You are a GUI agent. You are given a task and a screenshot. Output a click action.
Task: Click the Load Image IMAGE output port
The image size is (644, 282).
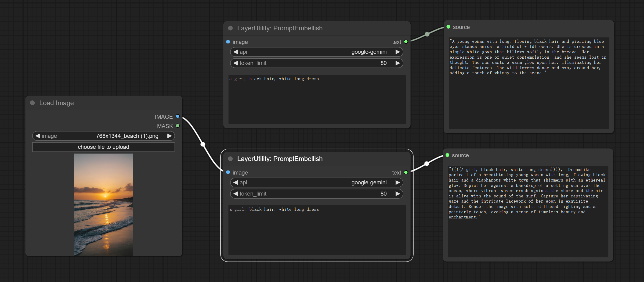(x=177, y=116)
